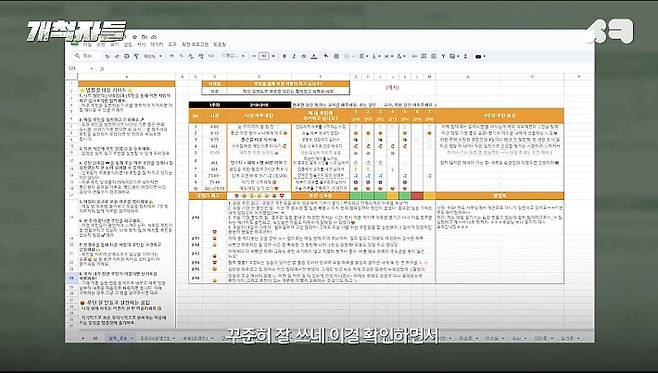
Task: Apply currency format from toolbar
Action: [172, 56]
